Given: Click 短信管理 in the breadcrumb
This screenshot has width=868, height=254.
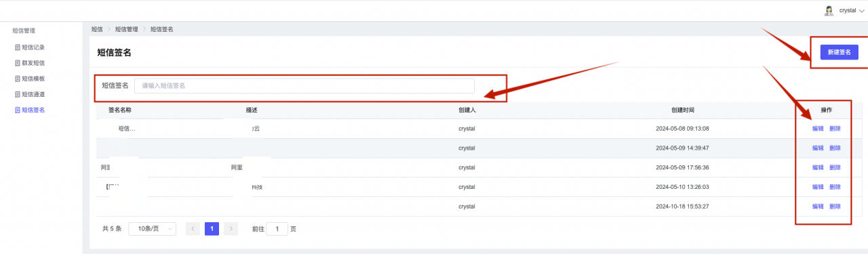Looking at the screenshot, I should [x=126, y=29].
